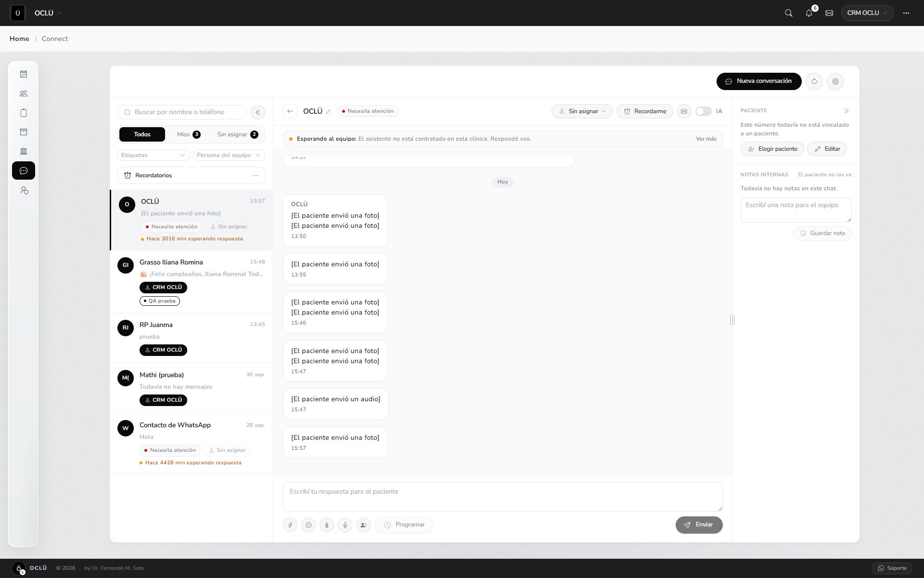Open notifications bell with badge
Image resolution: width=924 pixels, height=578 pixels.
[809, 13]
